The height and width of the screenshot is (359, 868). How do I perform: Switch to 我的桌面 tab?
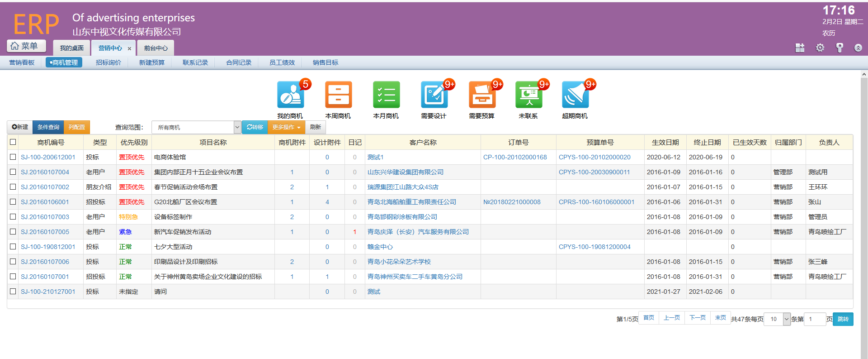point(72,48)
